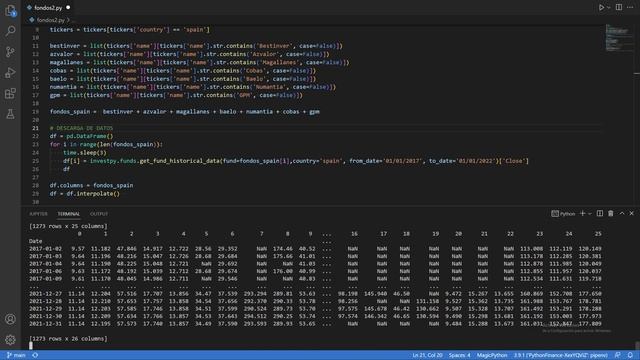Screen dimensions: 640x360
Task: Click 'get_fund_historical_data' on line 25
Action: [180, 161]
